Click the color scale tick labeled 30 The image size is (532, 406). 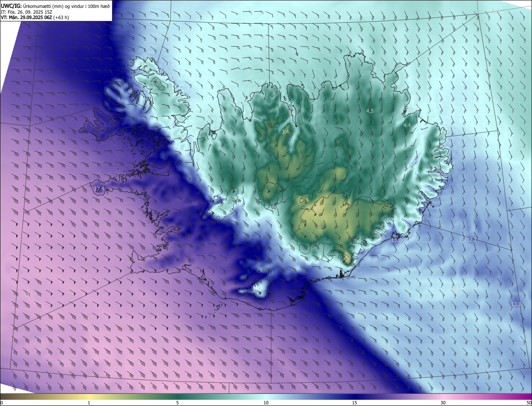pos(443,403)
